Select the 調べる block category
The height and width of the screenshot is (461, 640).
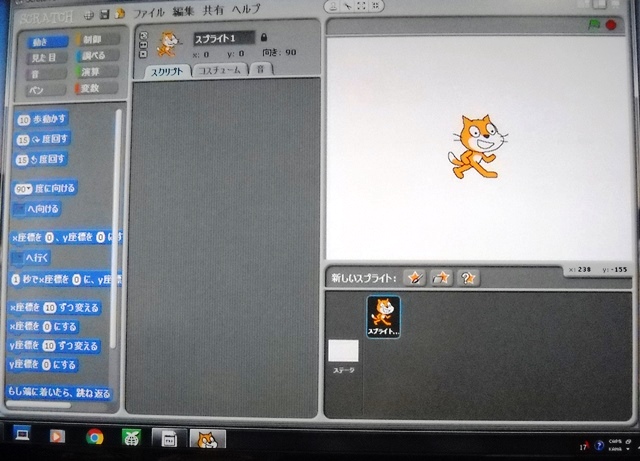click(97, 56)
